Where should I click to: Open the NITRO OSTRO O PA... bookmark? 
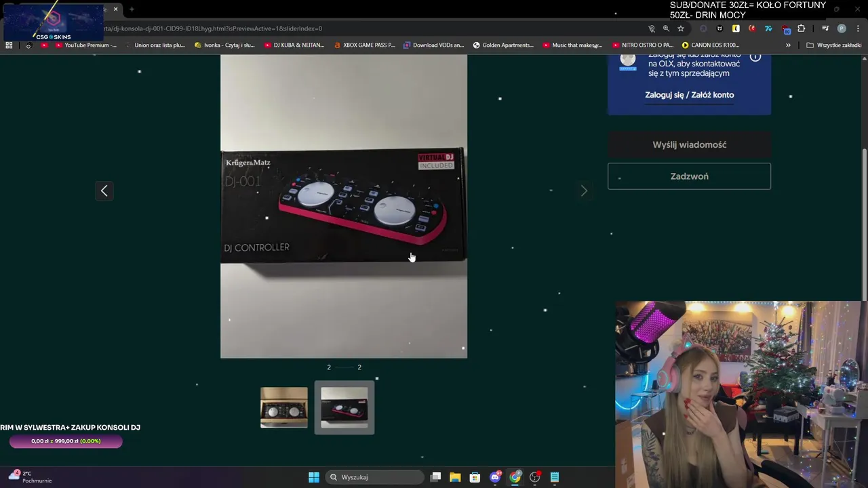click(642, 45)
